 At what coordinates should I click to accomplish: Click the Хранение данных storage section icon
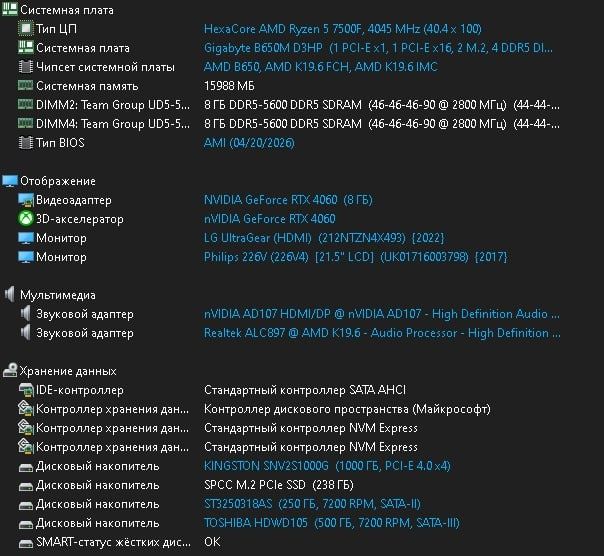(x=10, y=371)
